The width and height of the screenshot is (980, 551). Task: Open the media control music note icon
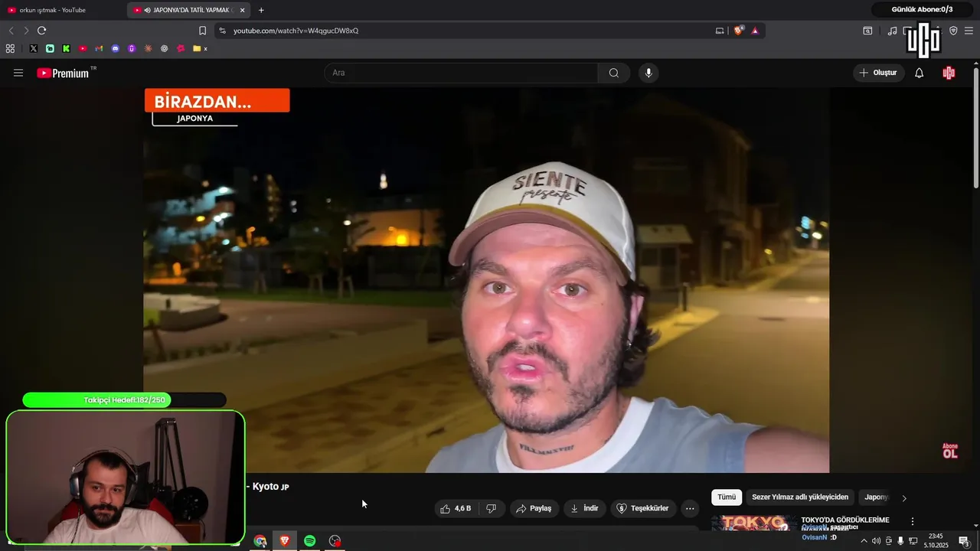click(x=892, y=31)
